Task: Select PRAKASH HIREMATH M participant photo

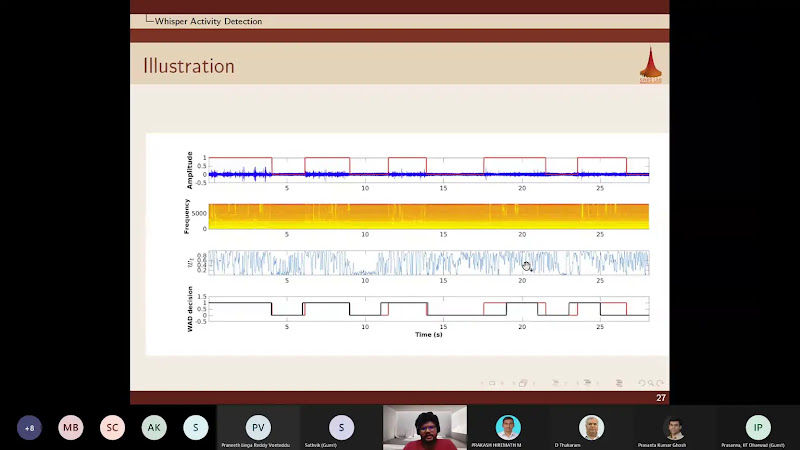Action: click(508, 428)
